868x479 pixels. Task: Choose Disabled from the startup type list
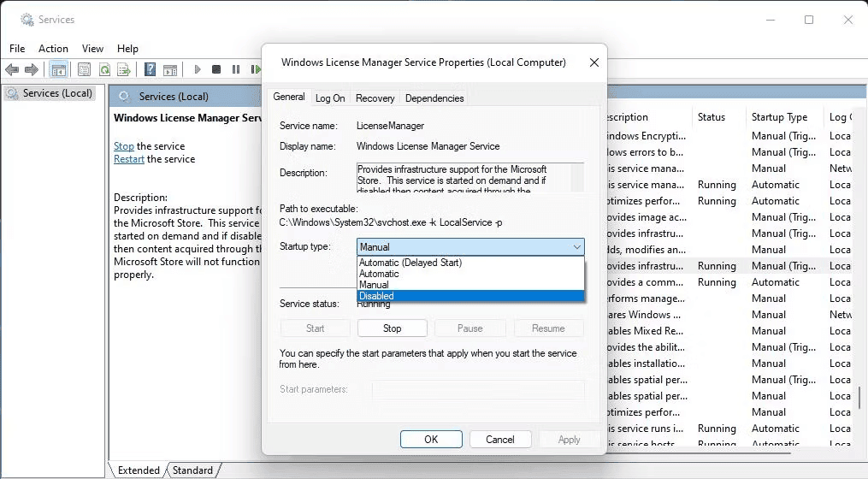coord(469,296)
